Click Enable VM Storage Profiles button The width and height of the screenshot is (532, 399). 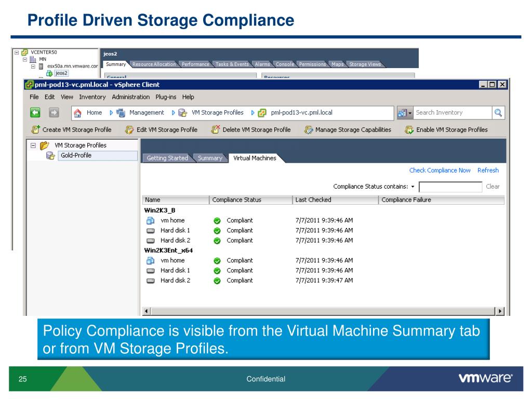click(x=446, y=129)
